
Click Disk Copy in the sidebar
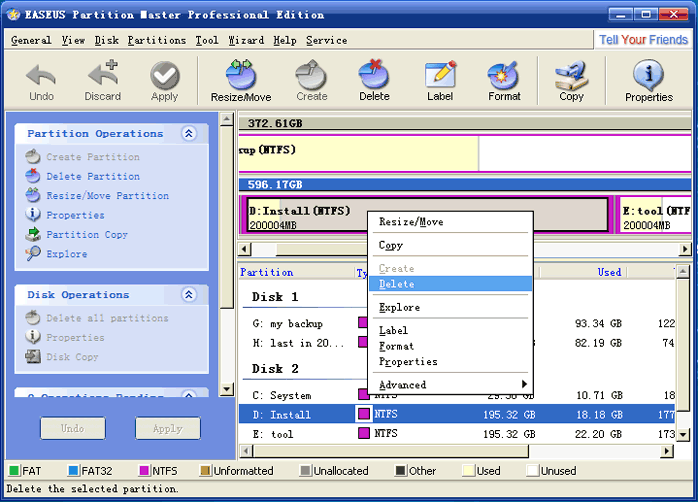click(x=62, y=356)
